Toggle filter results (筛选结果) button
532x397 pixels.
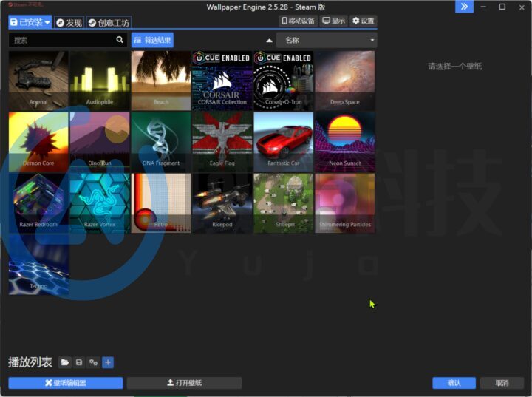tap(152, 40)
